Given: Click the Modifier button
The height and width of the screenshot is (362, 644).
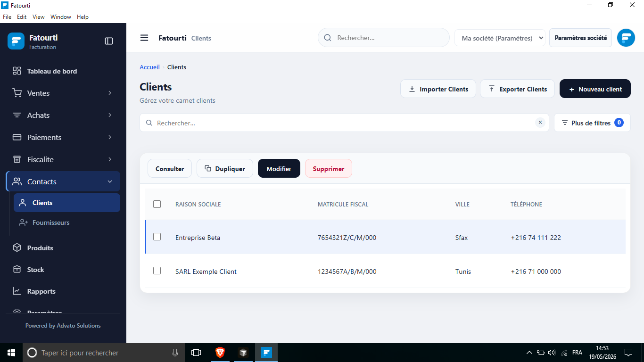Looking at the screenshot, I should [279, 168].
